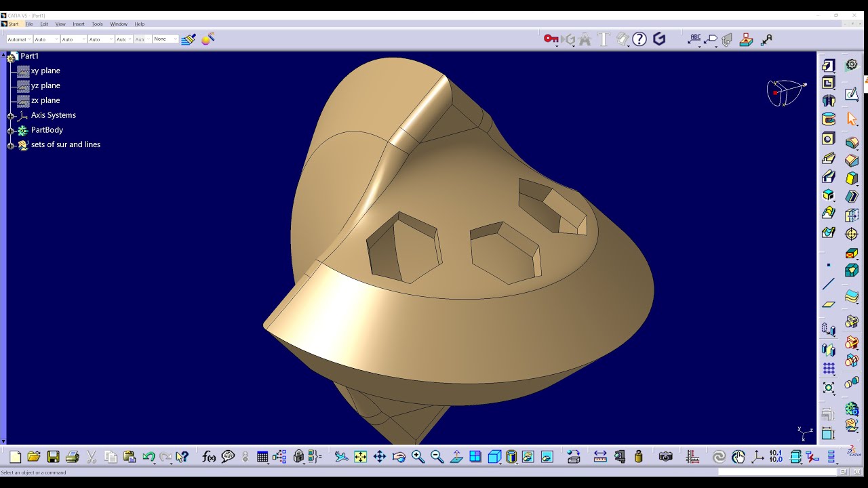Click the crosshair target icon
This screenshot has width=868, height=488.
(852, 234)
